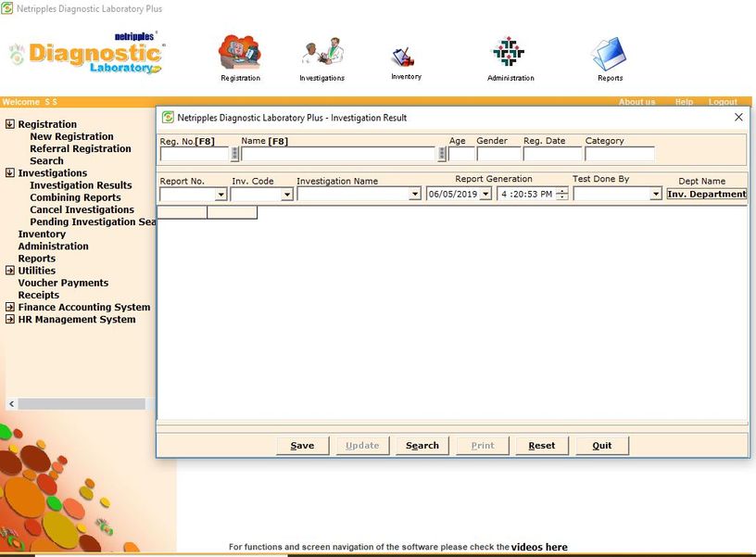Click the sidebar horizontal scrollbar track

(x=82, y=404)
